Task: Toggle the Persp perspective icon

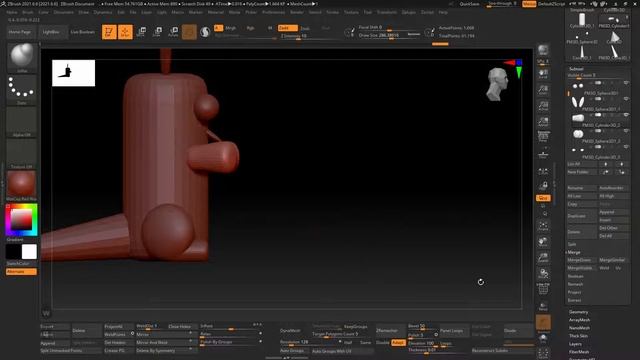Action: [x=543, y=136]
